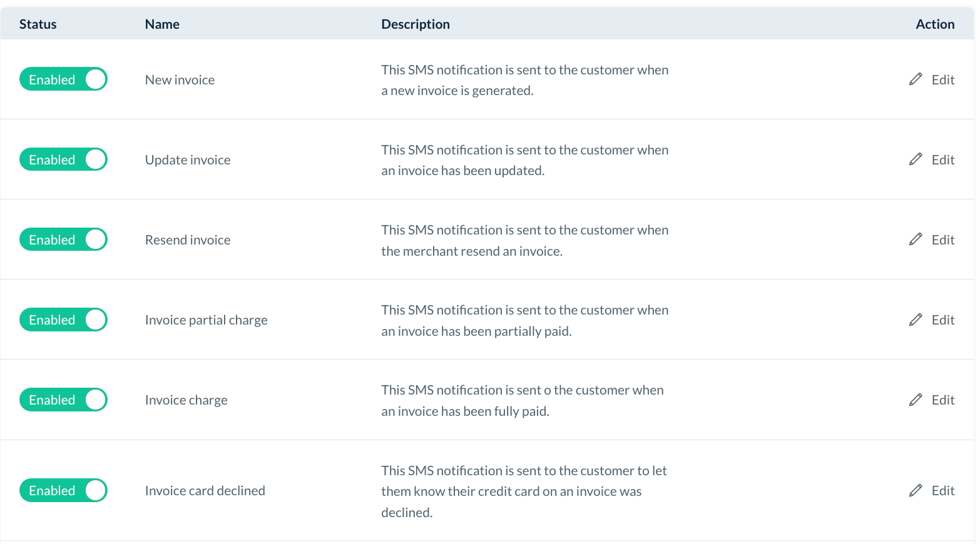Click the Name column header
The height and width of the screenshot is (544, 980).
162,24
